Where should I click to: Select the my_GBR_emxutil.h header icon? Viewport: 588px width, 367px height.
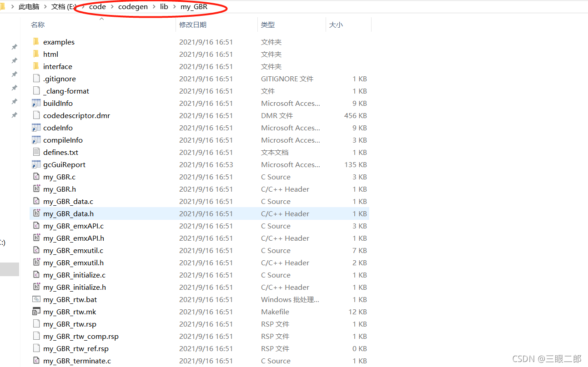point(36,263)
